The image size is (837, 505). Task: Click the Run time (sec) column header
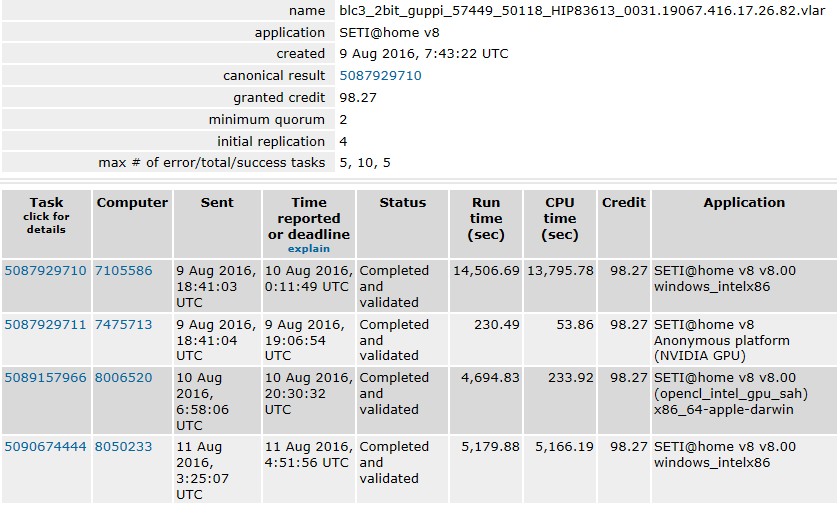point(486,218)
